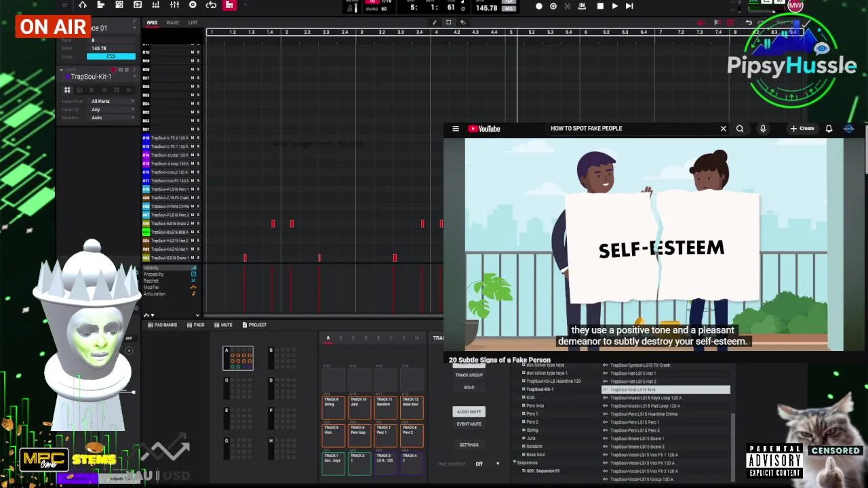The width and height of the screenshot is (868, 488).
Task: Click the play-start transport button
Action: (x=629, y=6)
